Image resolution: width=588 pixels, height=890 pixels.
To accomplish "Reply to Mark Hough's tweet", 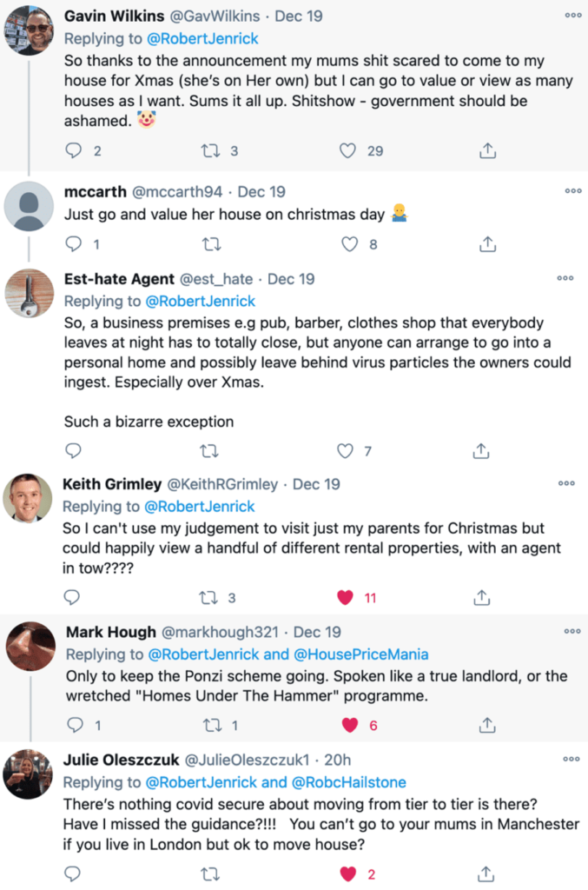I will click(x=76, y=725).
